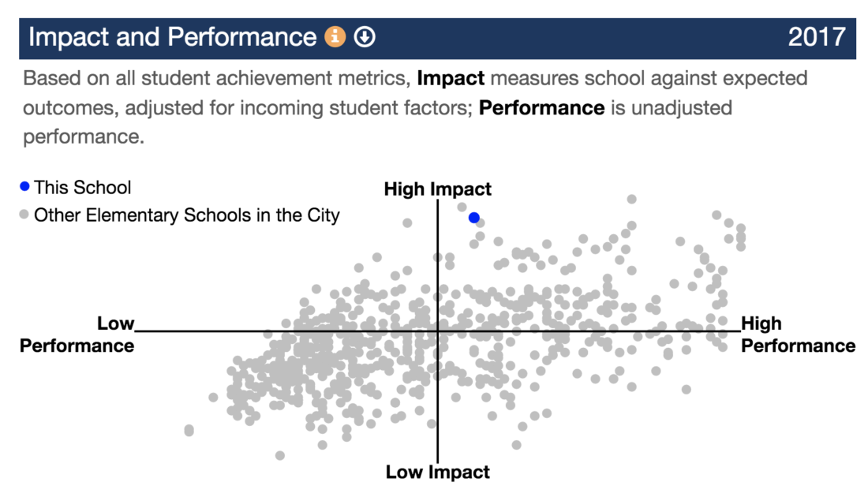Toggle "Other Elementary Schools in the City" legend

(x=187, y=215)
